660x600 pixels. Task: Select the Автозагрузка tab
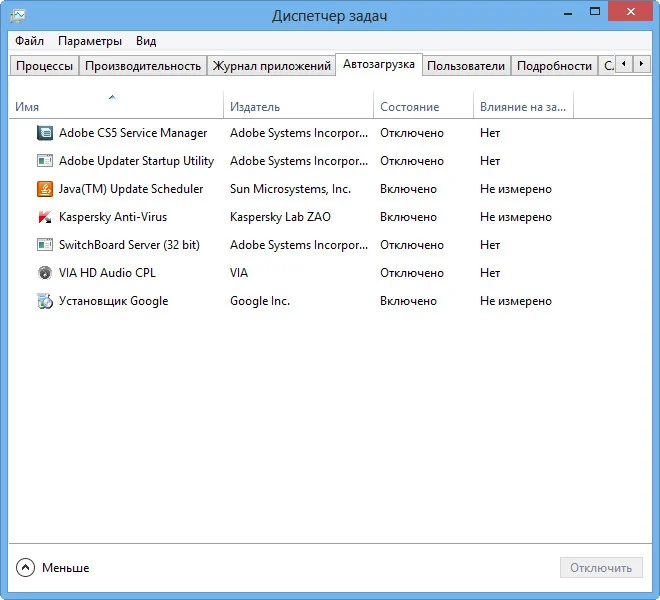point(379,64)
